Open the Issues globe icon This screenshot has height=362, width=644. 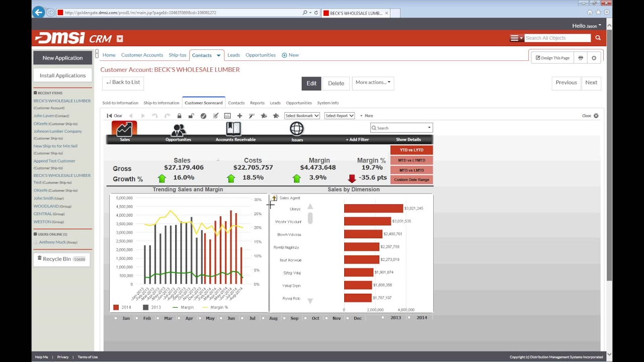pos(297,129)
